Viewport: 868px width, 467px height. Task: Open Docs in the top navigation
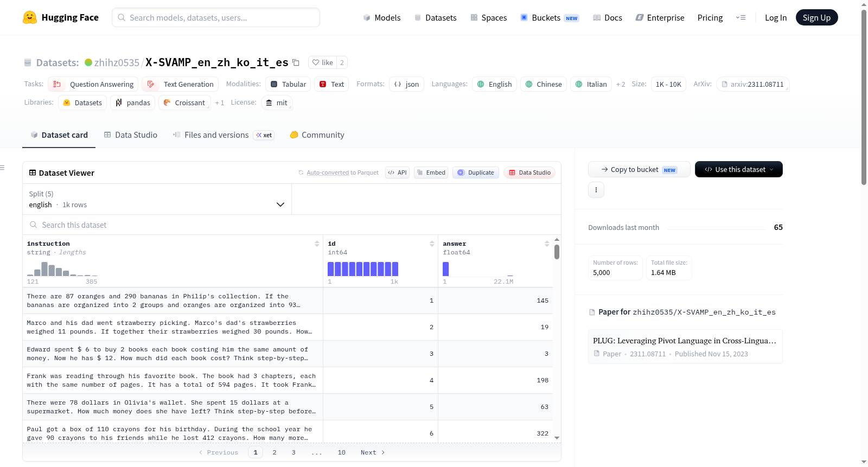coord(607,17)
